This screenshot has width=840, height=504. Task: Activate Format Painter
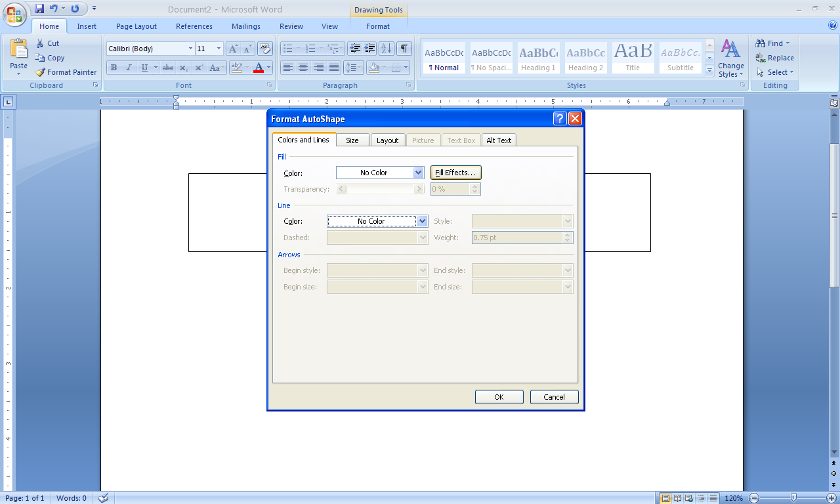tap(66, 72)
